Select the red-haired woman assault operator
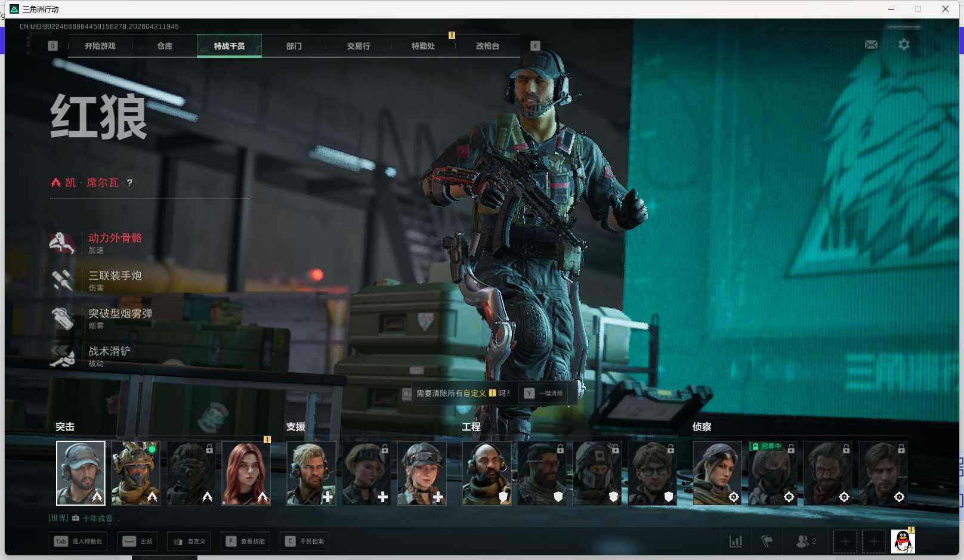Screen dimensions: 964x560 [246, 474]
